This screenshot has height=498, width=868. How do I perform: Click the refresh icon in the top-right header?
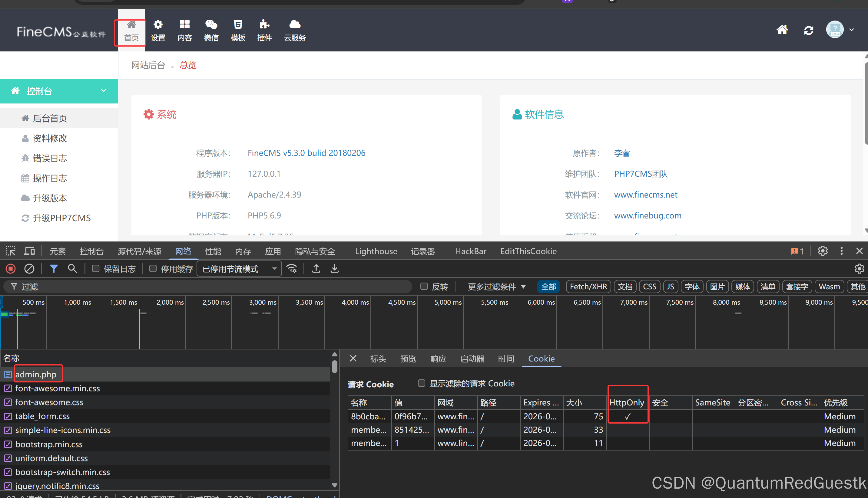[808, 31]
